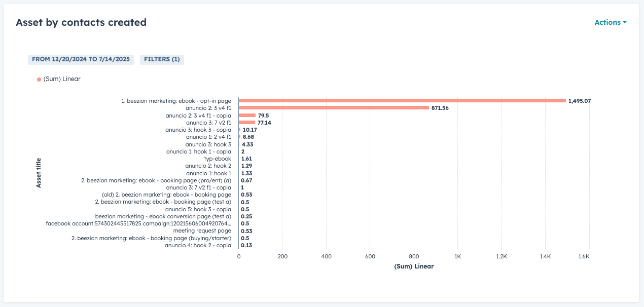Click the anuncio 4: hook 2 - copia label
Viewport: 644px width, 307px height.
click(198, 245)
